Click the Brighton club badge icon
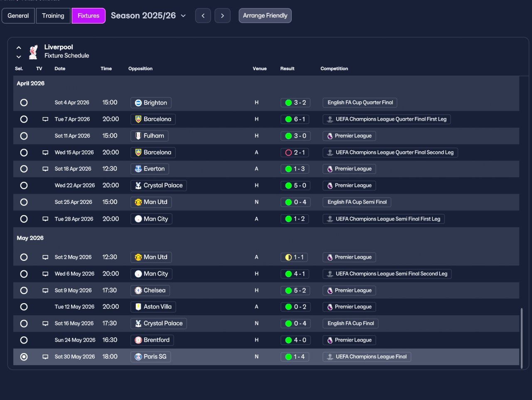 pyautogui.click(x=138, y=103)
